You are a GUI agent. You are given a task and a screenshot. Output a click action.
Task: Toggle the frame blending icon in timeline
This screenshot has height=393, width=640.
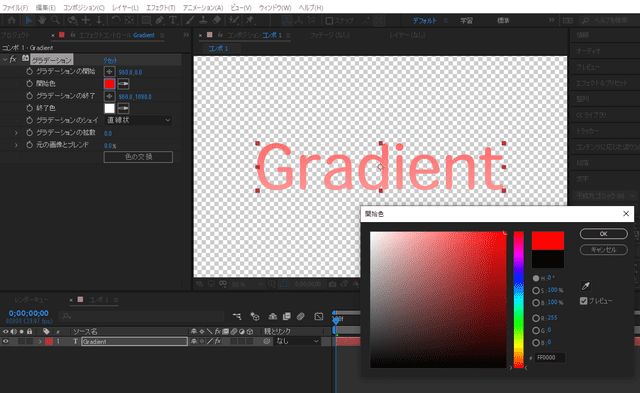287,316
